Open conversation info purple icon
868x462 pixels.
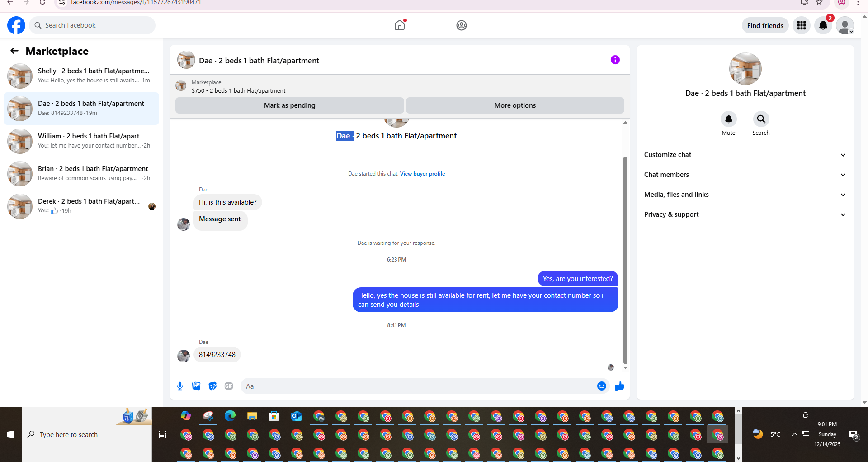point(615,60)
